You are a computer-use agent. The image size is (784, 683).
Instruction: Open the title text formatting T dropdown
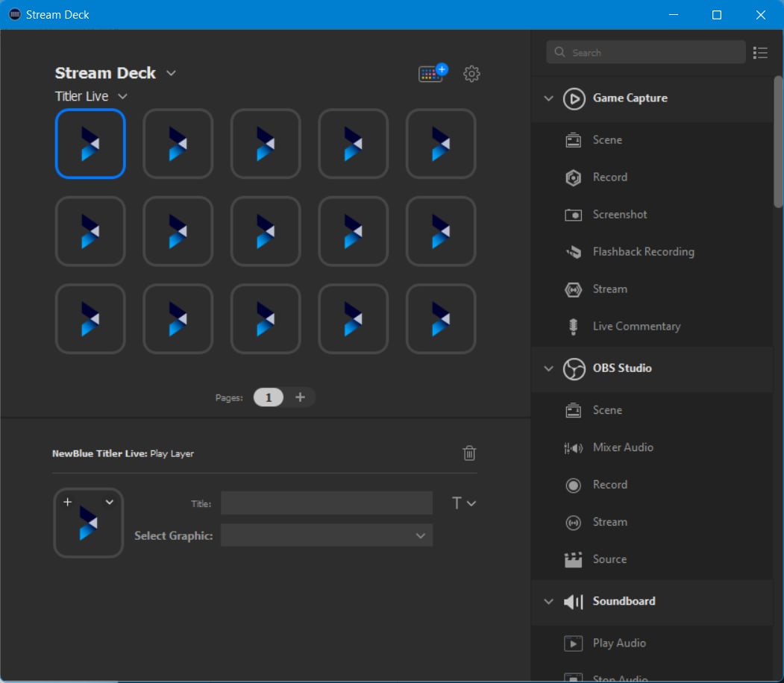(x=463, y=503)
